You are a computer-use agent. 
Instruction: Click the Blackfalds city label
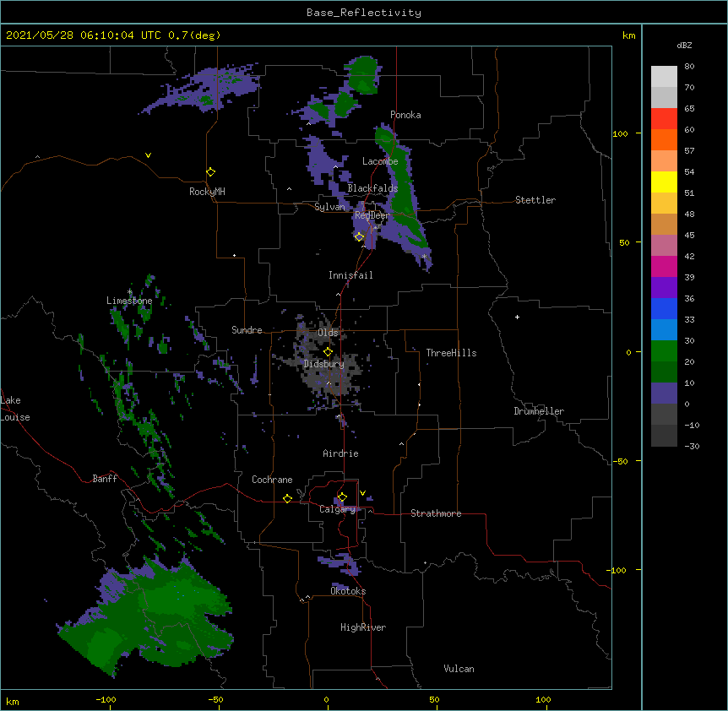[372, 188]
